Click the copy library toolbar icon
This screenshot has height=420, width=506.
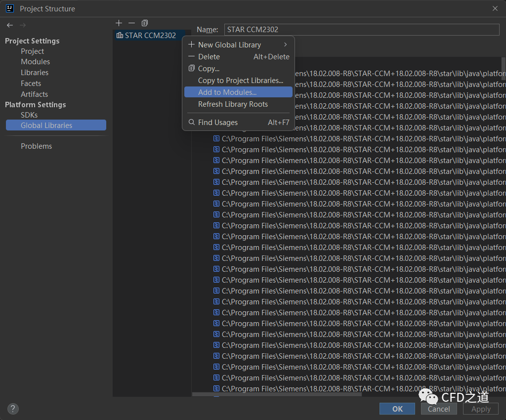click(144, 23)
